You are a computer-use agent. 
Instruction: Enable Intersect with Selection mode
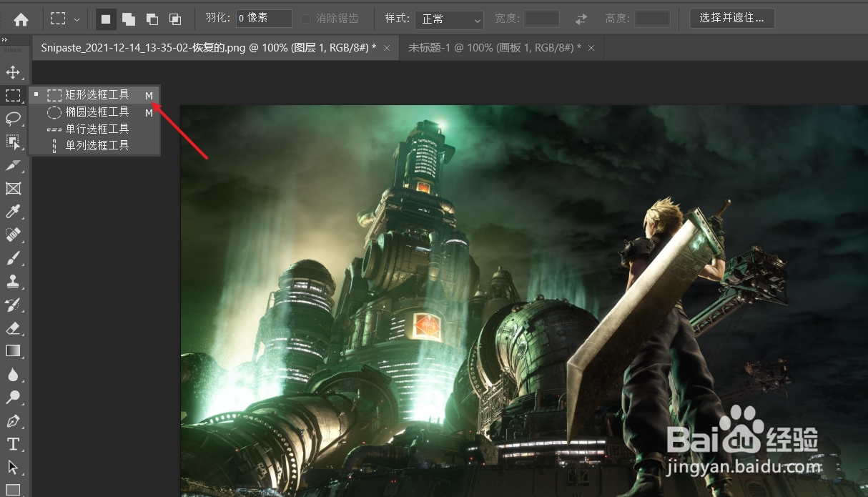click(x=175, y=19)
